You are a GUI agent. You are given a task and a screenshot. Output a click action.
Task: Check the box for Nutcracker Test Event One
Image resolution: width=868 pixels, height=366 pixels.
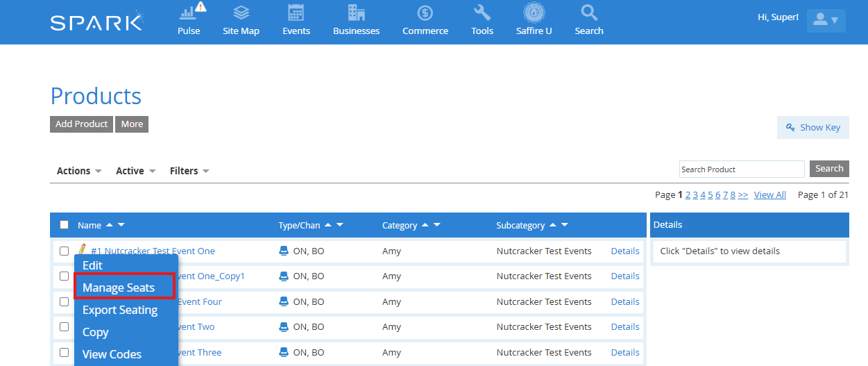(x=65, y=251)
